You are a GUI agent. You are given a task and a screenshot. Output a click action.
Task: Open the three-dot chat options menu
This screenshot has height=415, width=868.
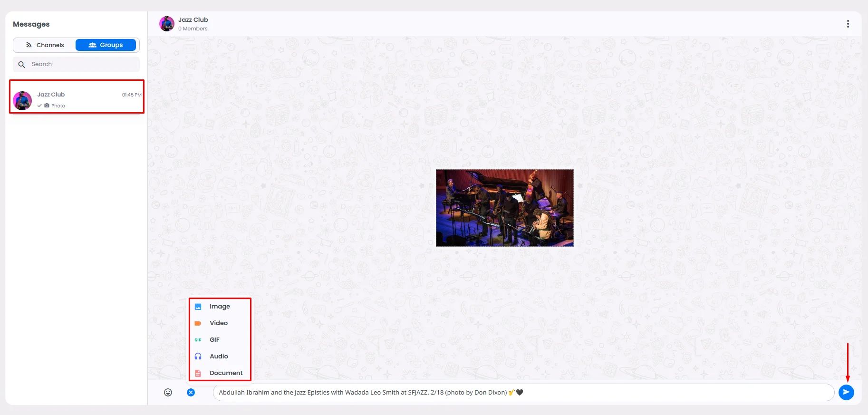[848, 24]
